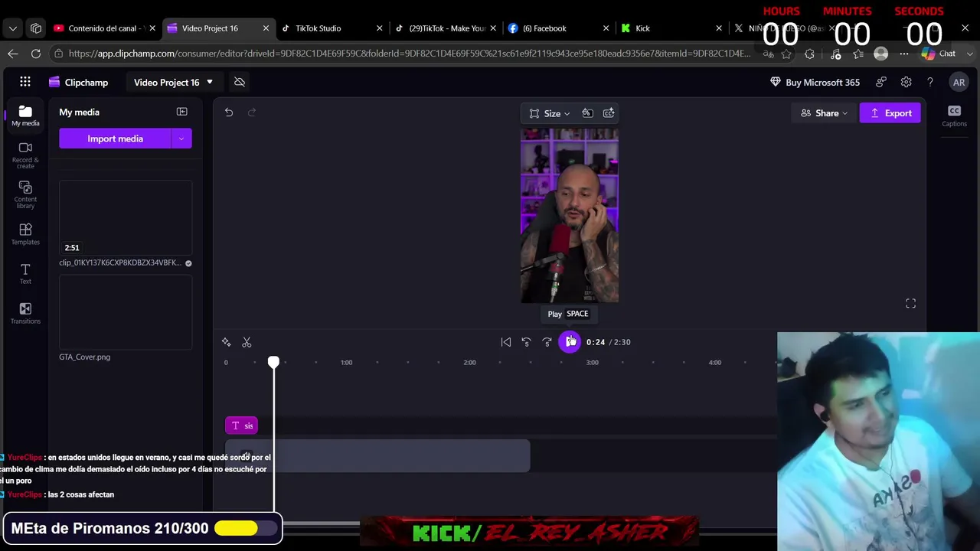The image size is (980, 551).
Task: Close the Contenido del canal tab
Action: 152,28
